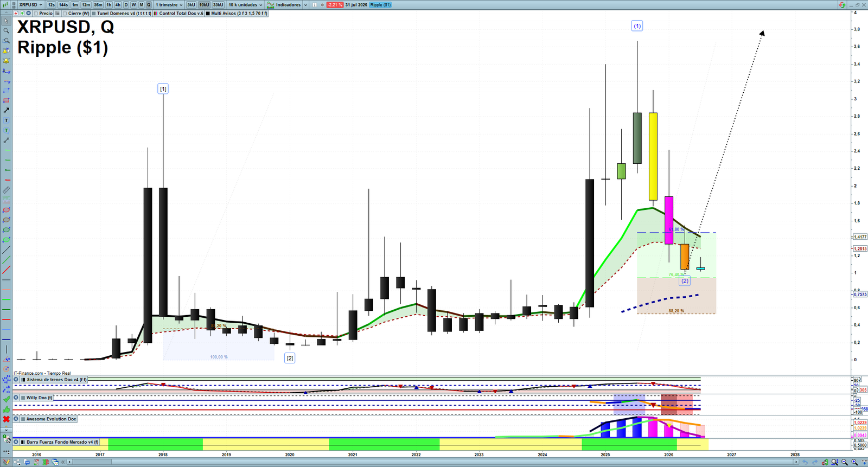The width and height of the screenshot is (868, 467).
Task: Open the list icon beside Precio
Action: coord(58,13)
